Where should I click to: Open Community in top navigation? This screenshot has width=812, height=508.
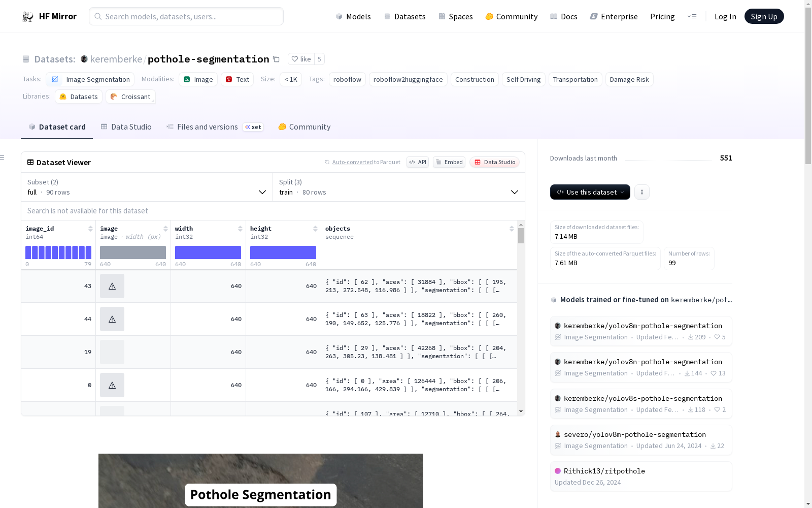pos(512,16)
